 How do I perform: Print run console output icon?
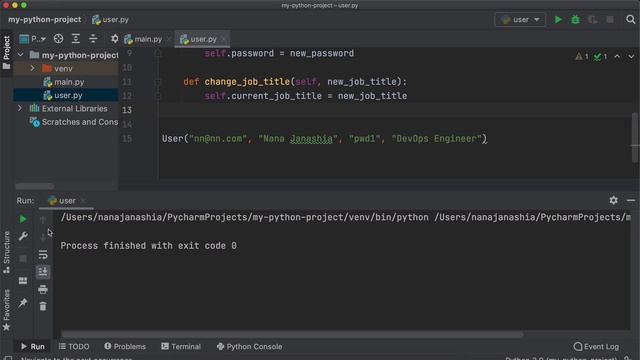click(x=43, y=289)
